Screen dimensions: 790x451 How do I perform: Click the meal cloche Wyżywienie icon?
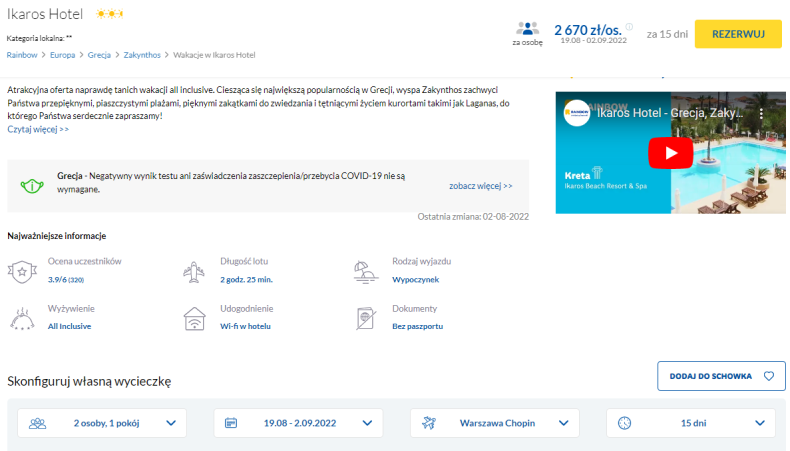[x=22, y=319]
